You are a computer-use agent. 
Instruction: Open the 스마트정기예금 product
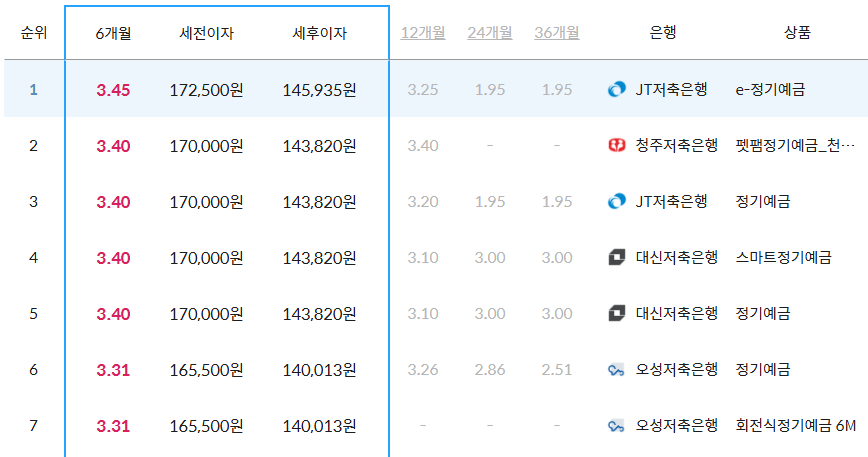point(783,257)
